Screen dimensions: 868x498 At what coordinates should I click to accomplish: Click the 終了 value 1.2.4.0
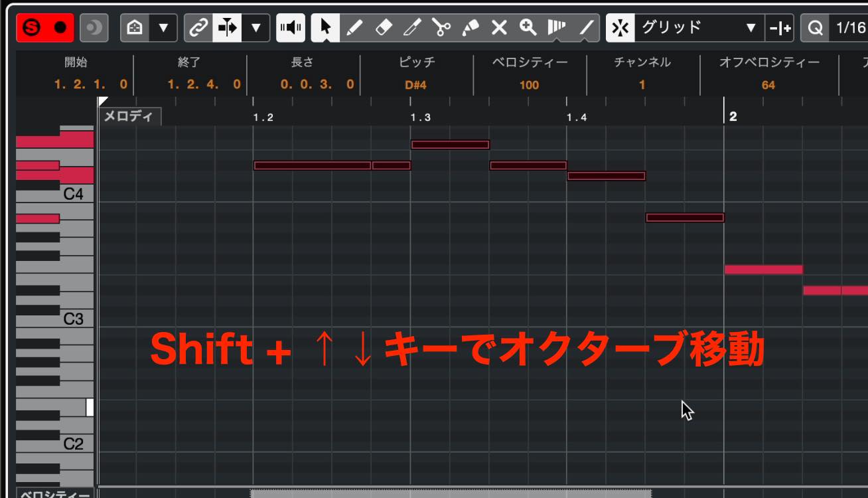(204, 84)
